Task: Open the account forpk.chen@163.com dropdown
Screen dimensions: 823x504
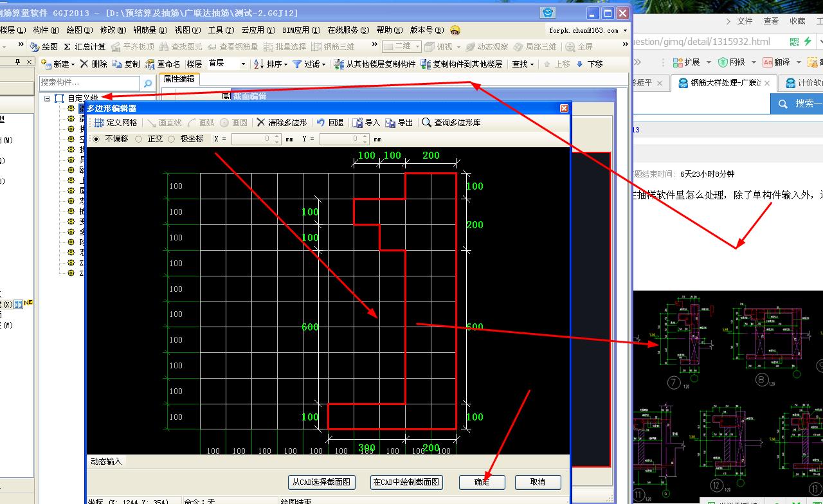Action: (625, 30)
